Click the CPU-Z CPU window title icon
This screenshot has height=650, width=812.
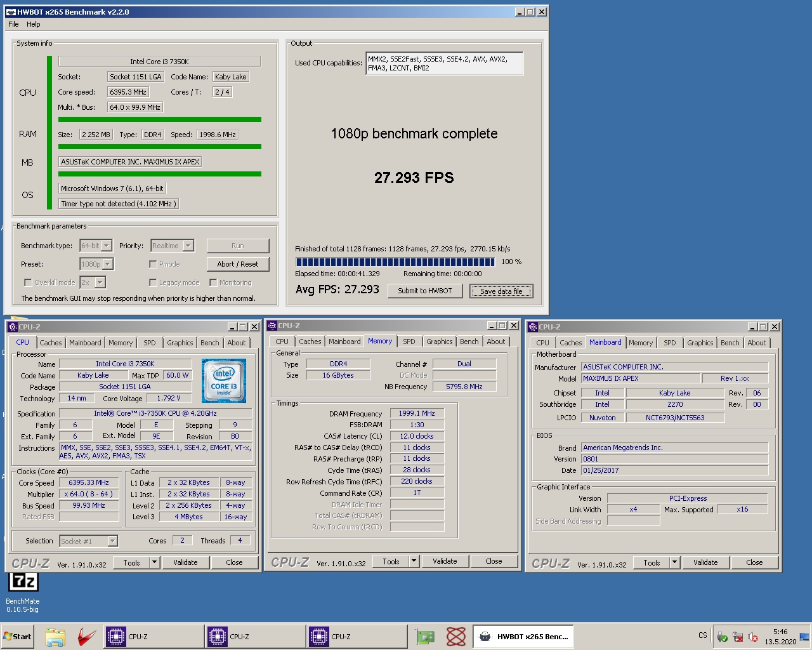[13, 327]
